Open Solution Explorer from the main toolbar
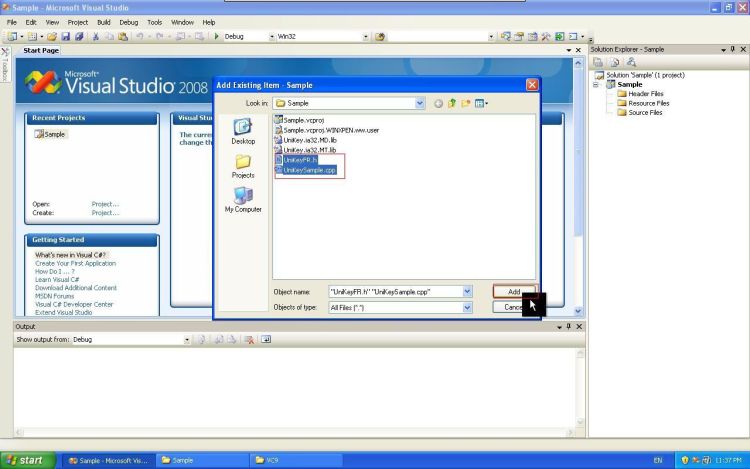Viewport: 750px width, 469px height. coord(506,36)
